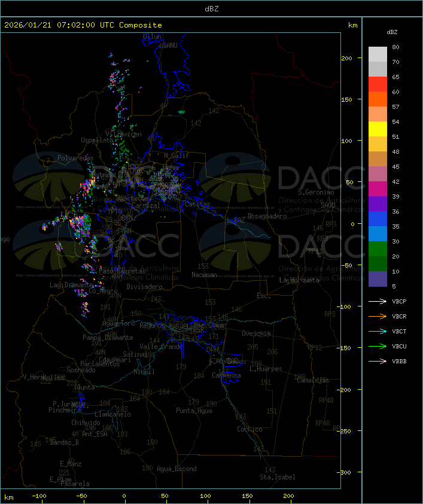Click the green 20 dBZ legend swatch
423x504 pixels.
(378, 249)
